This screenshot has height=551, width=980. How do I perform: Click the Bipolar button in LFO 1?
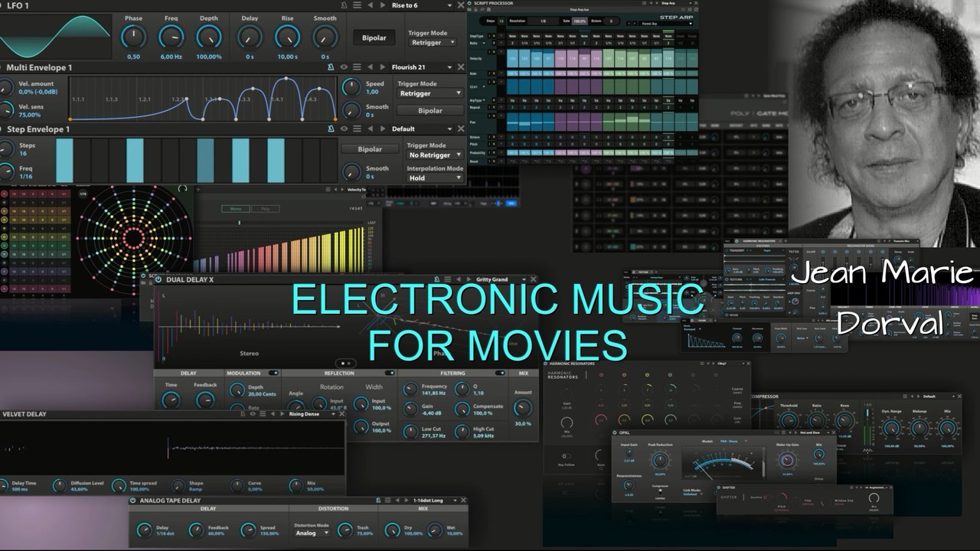coord(374,37)
